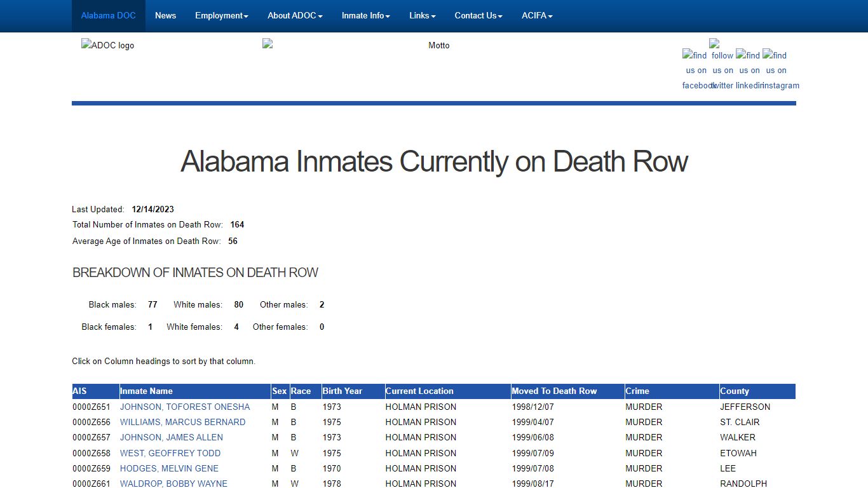Sort table by County column
Image resolution: width=868 pixels, height=488 pixels.
coord(735,391)
